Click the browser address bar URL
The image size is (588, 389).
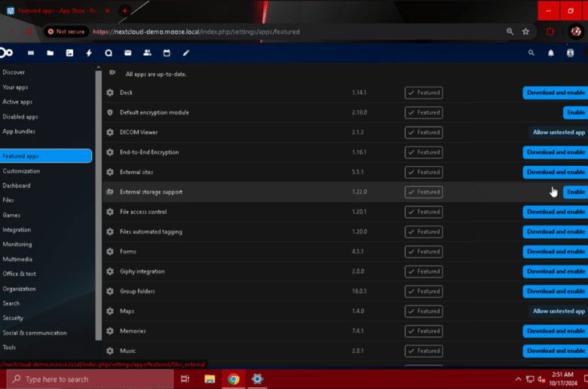coord(196,32)
